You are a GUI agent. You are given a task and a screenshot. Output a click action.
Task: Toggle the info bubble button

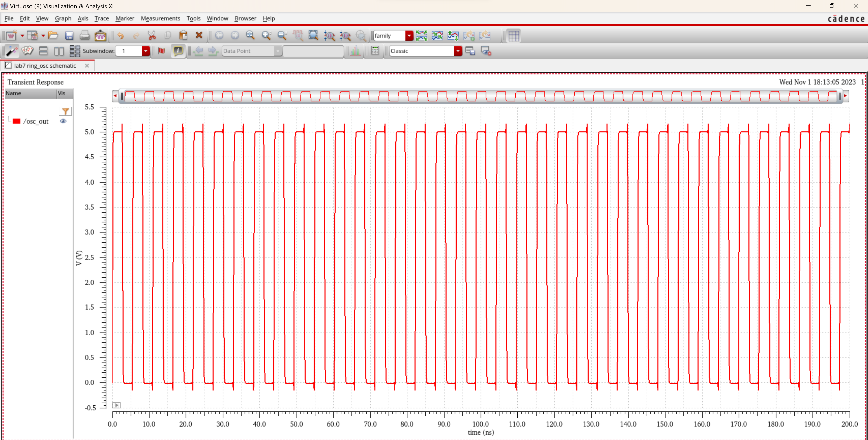point(178,51)
